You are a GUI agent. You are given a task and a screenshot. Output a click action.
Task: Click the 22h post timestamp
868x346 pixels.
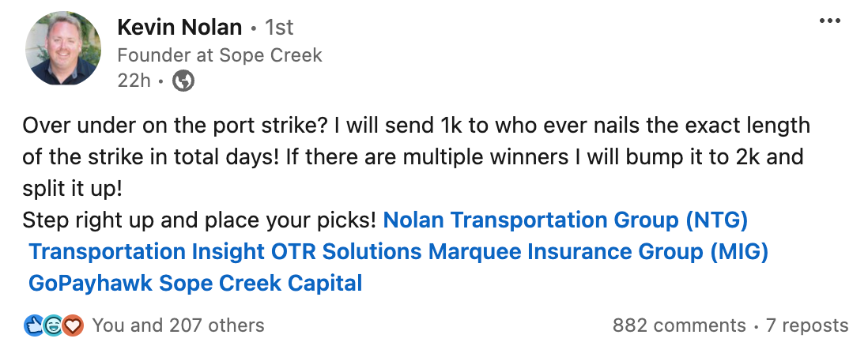tap(134, 81)
